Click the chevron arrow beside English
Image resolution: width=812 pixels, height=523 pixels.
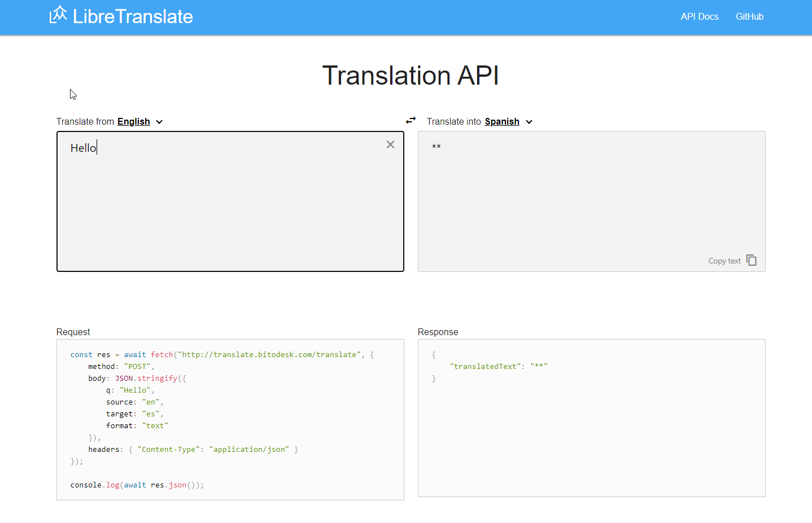pos(159,122)
